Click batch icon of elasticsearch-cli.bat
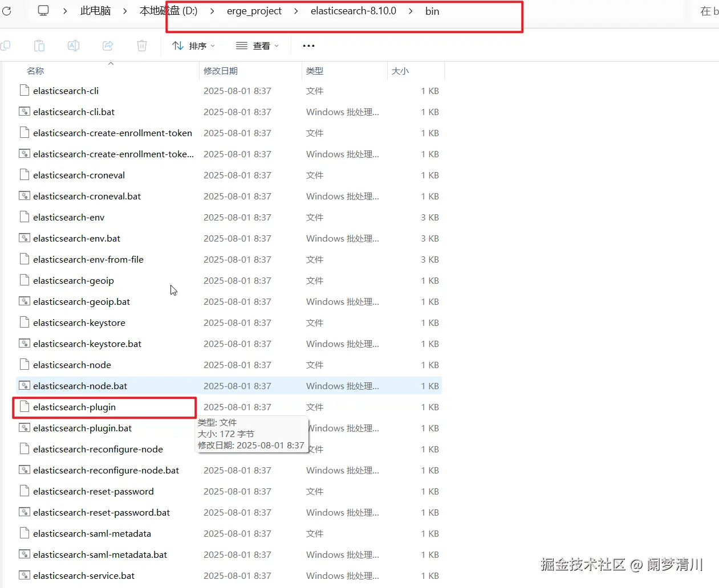This screenshot has width=719, height=588. (24, 112)
